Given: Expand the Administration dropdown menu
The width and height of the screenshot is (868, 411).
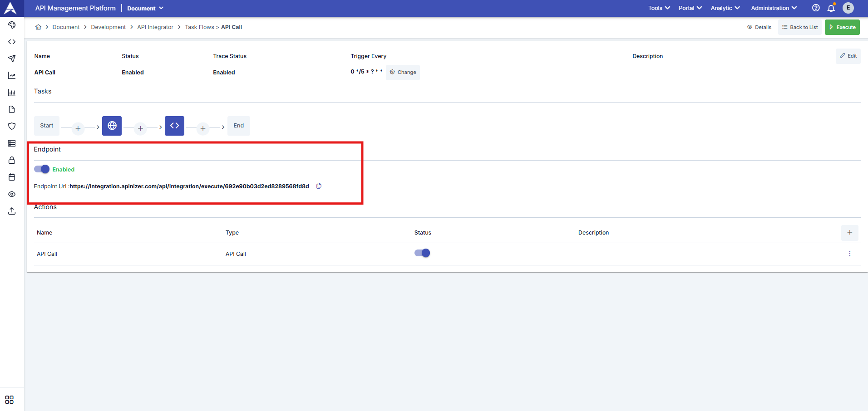Looking at the screenshot, I should pyautogui.click(x=774, y=8).
